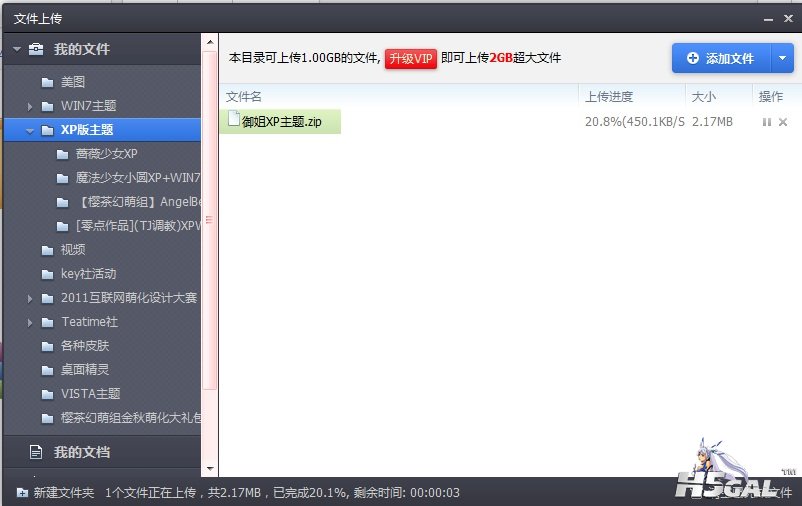Collapse the XP版主题 folder
The height and width of the screenshot is (506, 802).
click(x=30, y=130)
